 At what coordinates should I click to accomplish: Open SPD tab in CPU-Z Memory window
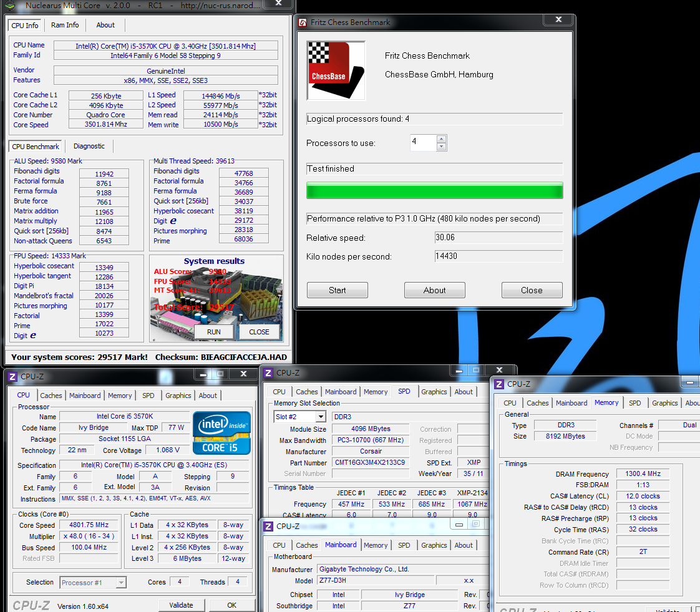coord(635,402)
